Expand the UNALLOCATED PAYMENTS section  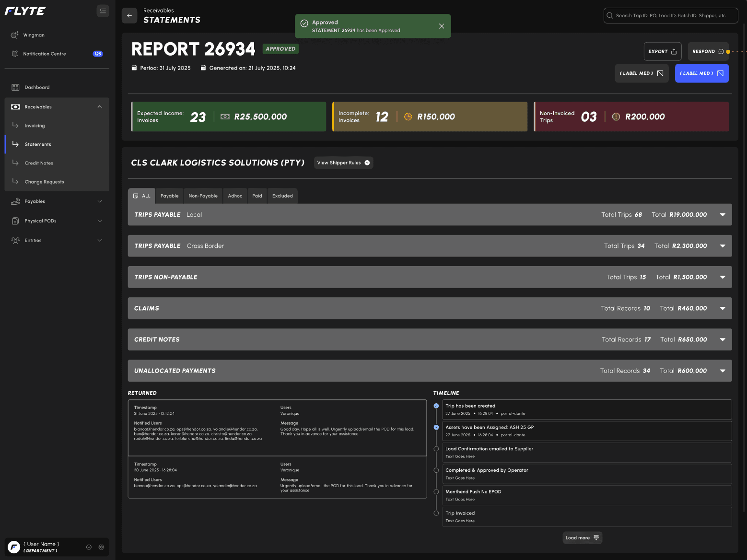point(722,370)
